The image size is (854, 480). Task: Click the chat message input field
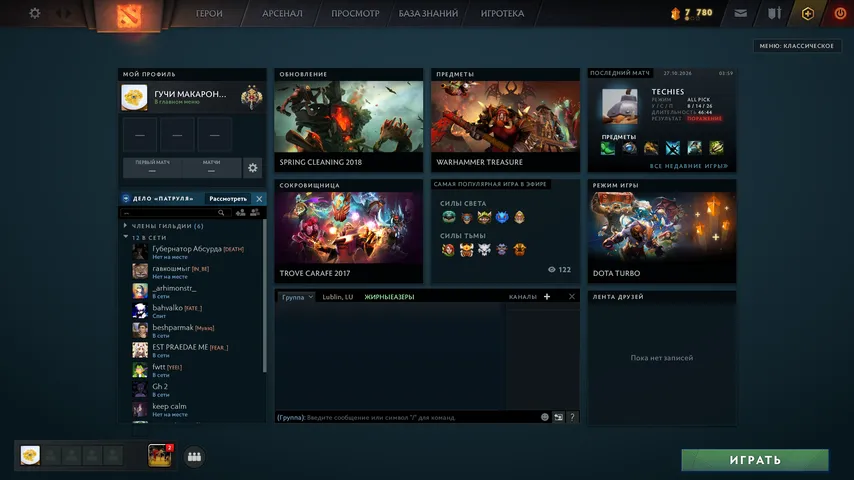407,417
